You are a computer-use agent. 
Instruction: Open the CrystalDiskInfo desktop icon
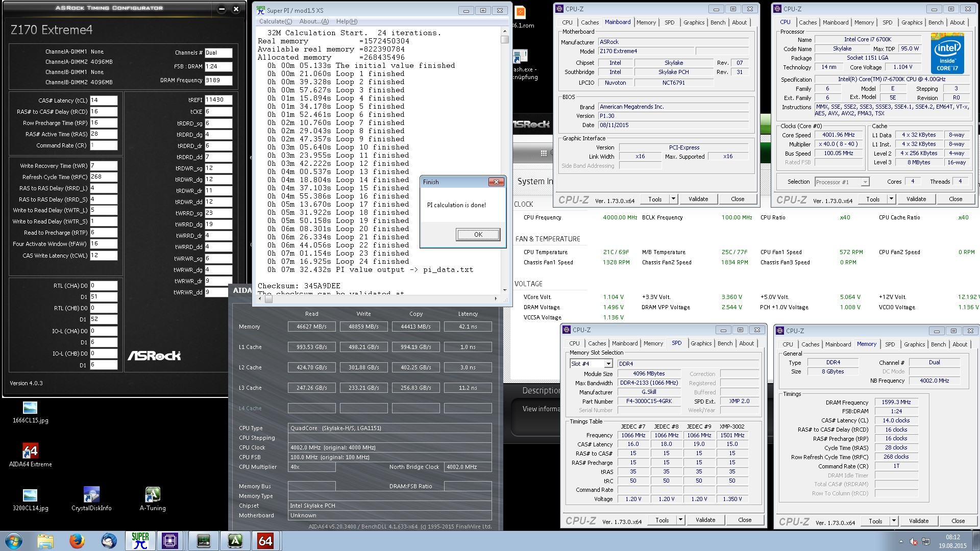pyautogui.click(x=91, y=495)
